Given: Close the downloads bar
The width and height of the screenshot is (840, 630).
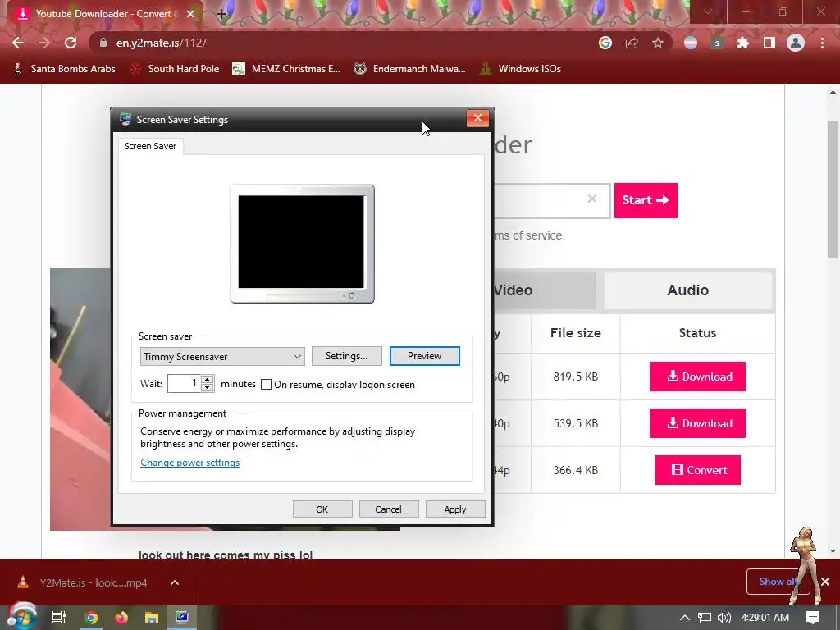Looking at the screenshot, I should pyautogui.click(x=825, y=582).
